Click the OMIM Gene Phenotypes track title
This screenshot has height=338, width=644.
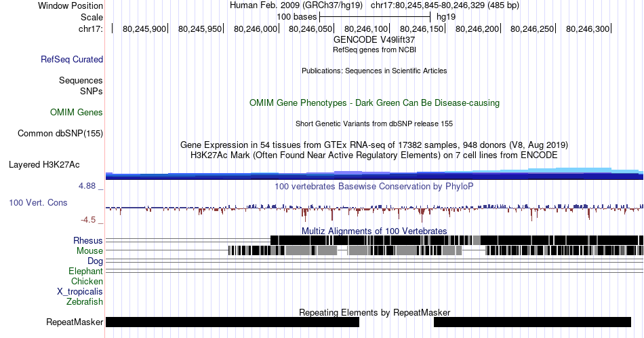[x=374, y=102]
